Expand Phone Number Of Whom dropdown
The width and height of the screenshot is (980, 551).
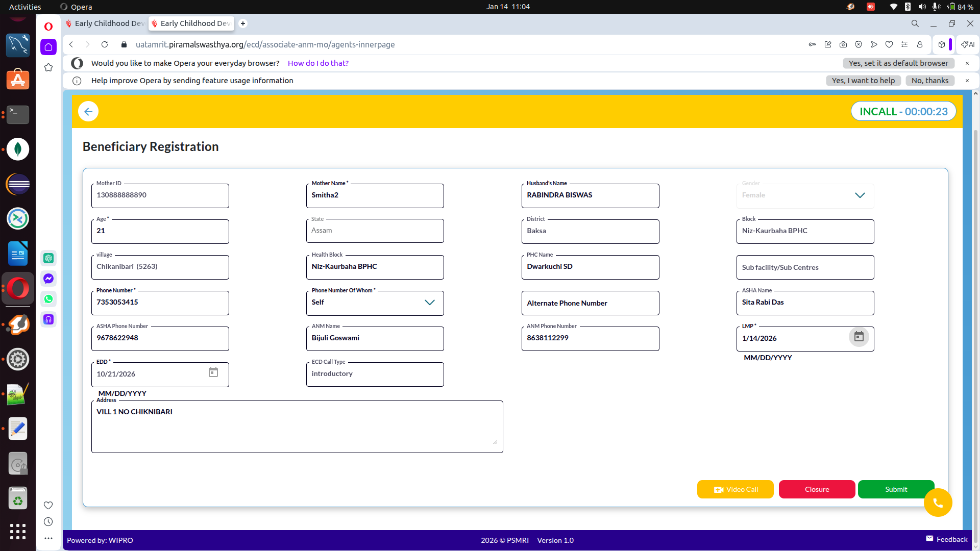429,303
